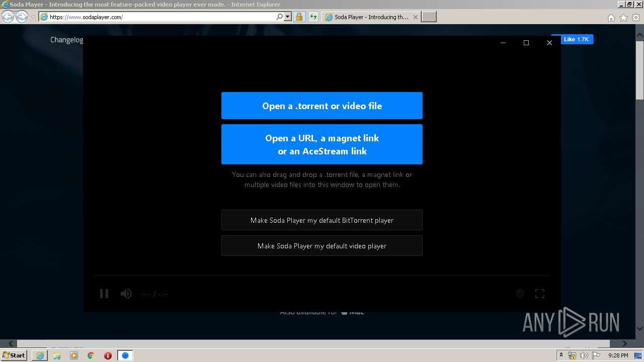This screenshot has width=644, height=362.
Task: Click the scroll-down arrow of vertical scrollbar
Action: coord(639,329)
